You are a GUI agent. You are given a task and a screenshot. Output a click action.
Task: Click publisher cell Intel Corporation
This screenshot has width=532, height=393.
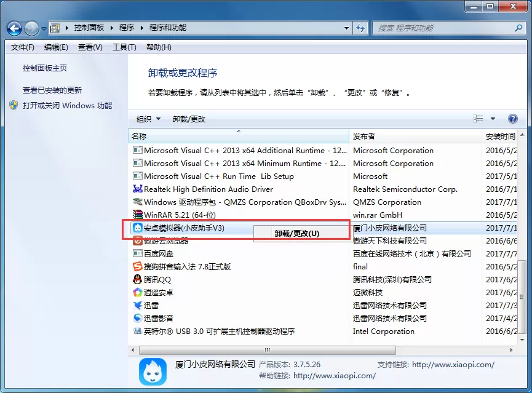click(383, 331)
